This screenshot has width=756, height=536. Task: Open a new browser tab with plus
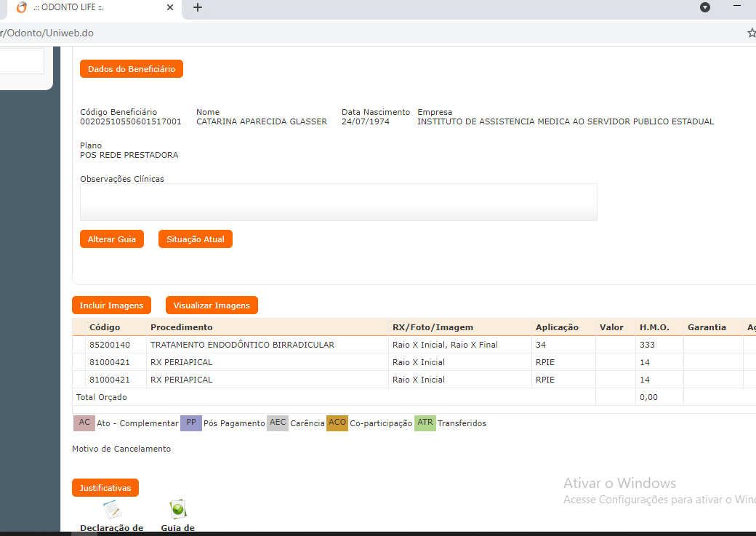[198, 7]
